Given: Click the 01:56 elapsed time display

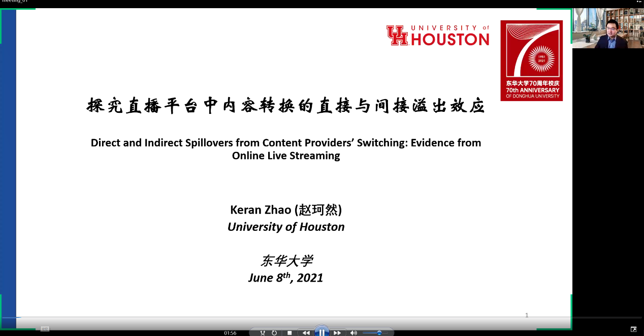Looking at the screenshot, I should click(230, 333).
